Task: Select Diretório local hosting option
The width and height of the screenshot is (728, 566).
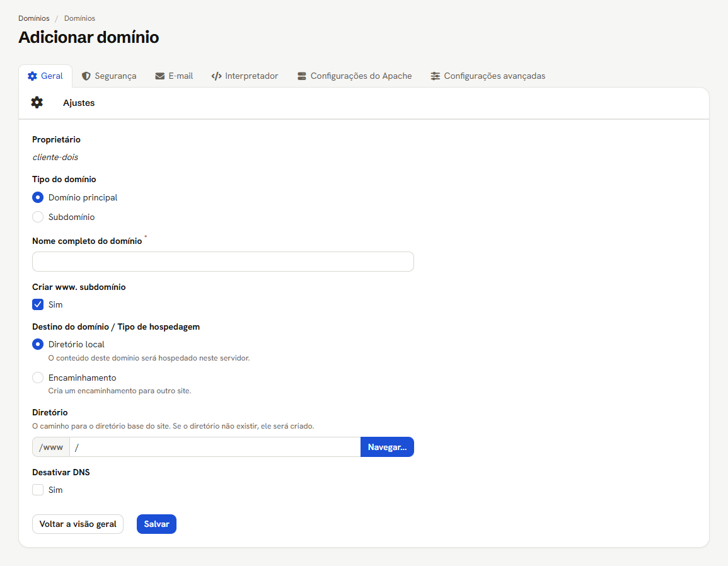Action: pos(38,344)
